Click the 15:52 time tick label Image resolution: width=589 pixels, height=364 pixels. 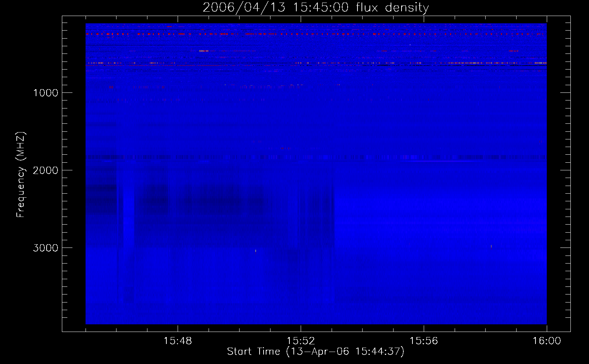click(301, 341)
